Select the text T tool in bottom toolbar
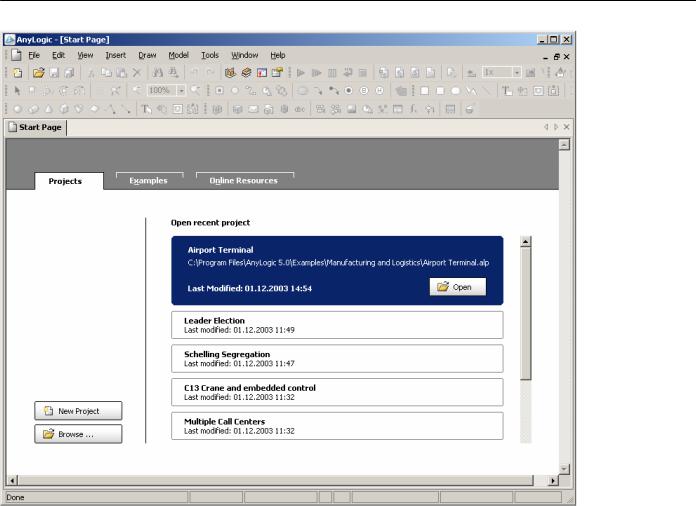 [x=146, y=109]
